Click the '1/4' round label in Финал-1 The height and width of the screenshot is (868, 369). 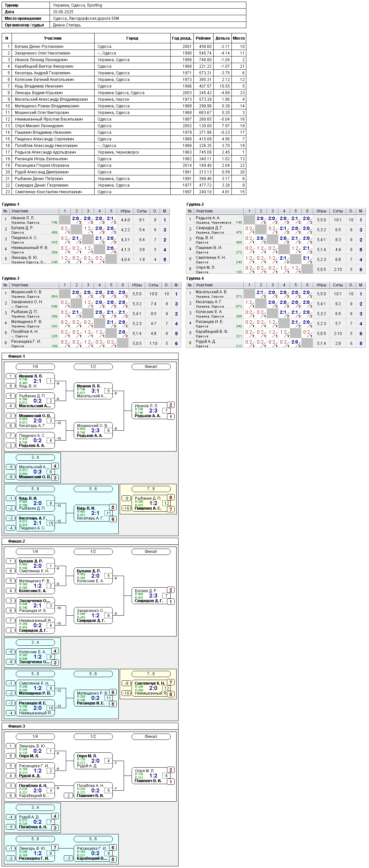tap(35, 367)
